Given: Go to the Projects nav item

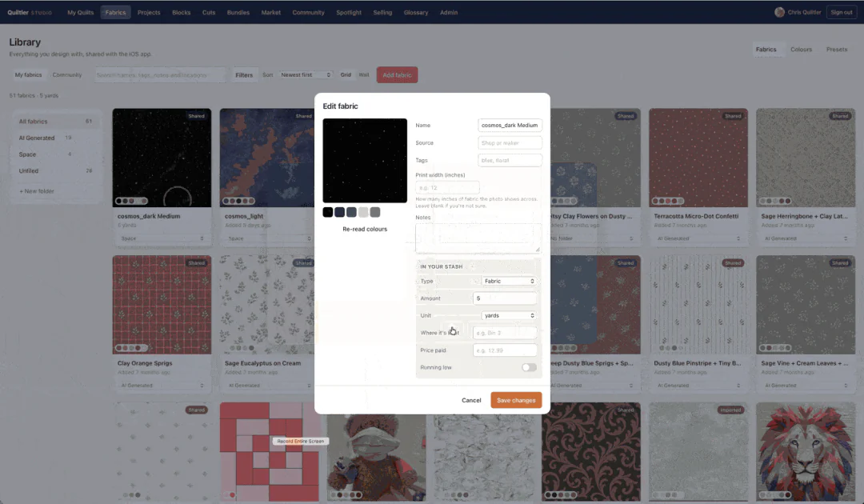Looking at the screenshot, I should tap(149, 12).
